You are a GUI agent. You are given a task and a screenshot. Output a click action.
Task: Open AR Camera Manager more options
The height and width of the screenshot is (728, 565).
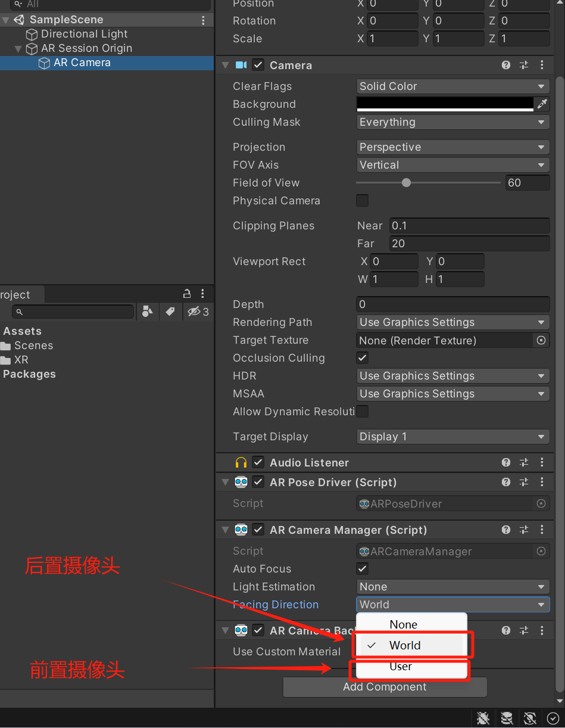(542, 530)
